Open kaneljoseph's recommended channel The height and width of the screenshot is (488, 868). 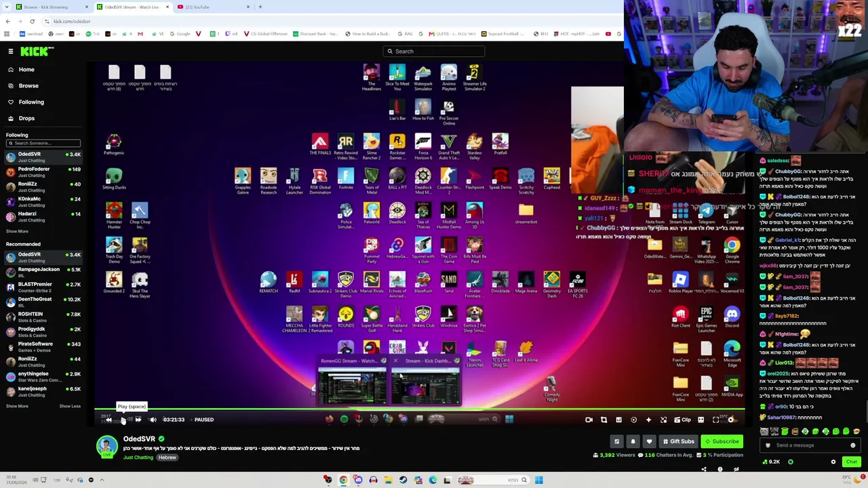(43, 392)
